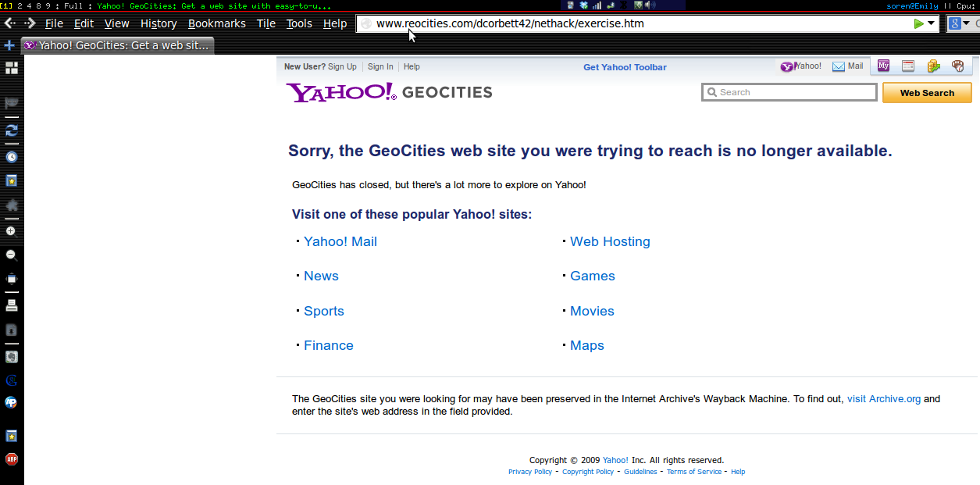The height and width of the screenshot is (485, 980).
Task: Select the Yahoo! GeoCities tab
Action: 117,45
